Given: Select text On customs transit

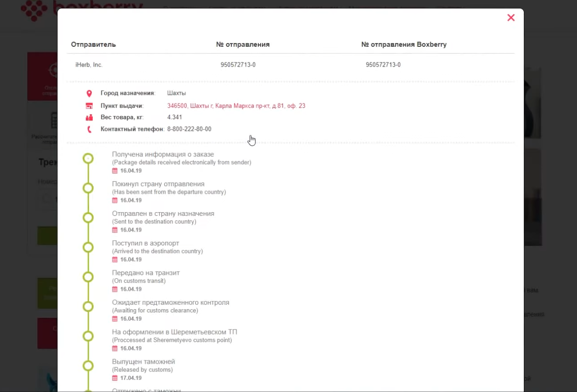Looking at the screenshot, I should (139, 281).
